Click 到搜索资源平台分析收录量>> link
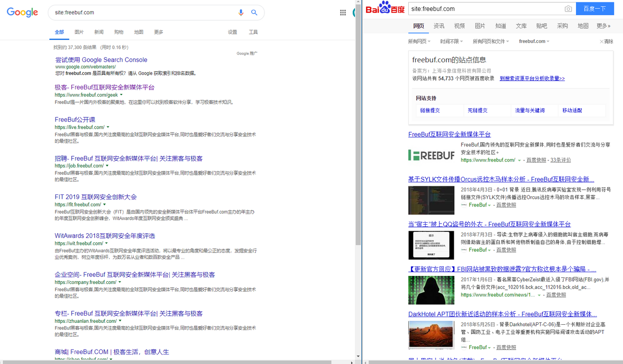Image resolution: width=623 pixels, height=364 pixels. 532,79
